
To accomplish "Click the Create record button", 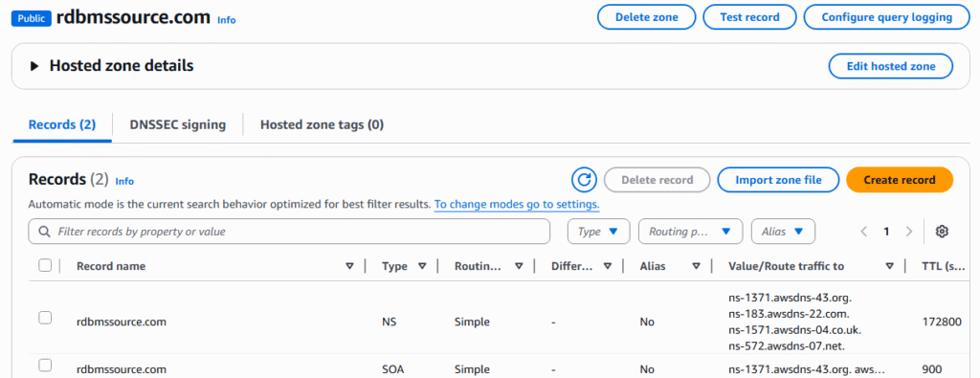I will pos(900,180).
